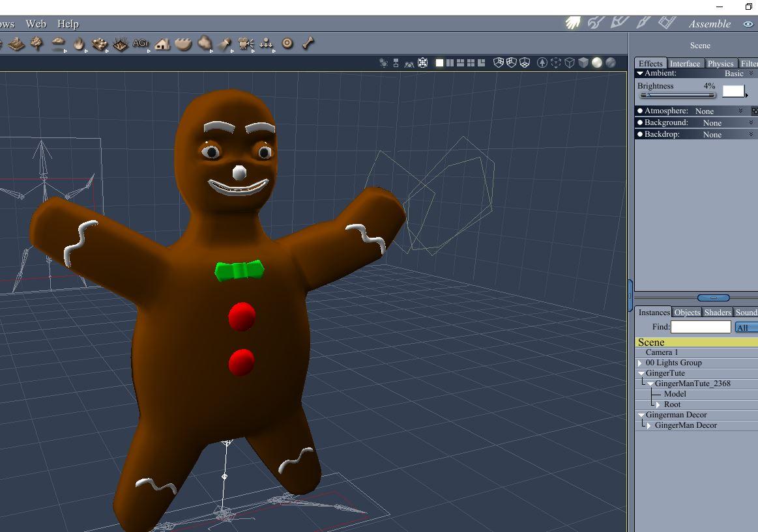
Task: Open the Assemble room hand icon
Action: tap(574, 23)
